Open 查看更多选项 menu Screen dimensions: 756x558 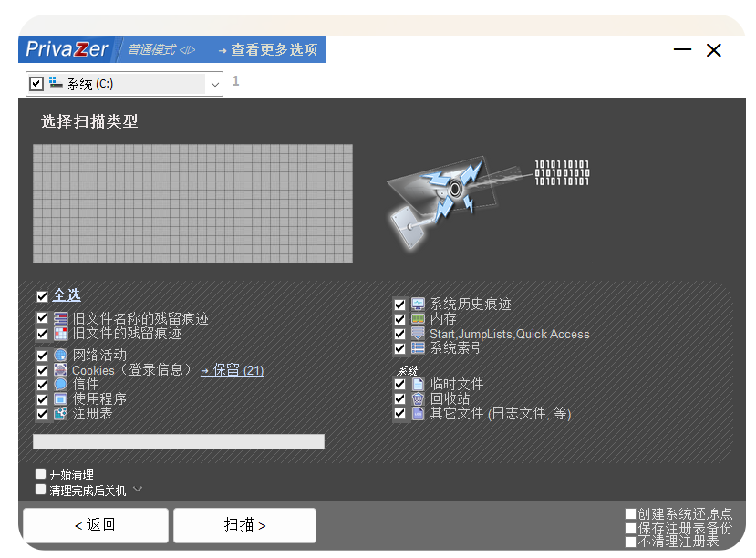coord(268,50)
